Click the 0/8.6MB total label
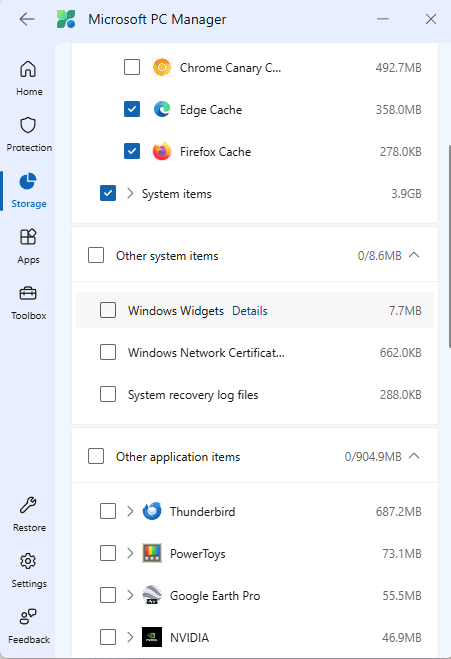The width and height of the screenshot is (451, 659). (x=380, y=256)
